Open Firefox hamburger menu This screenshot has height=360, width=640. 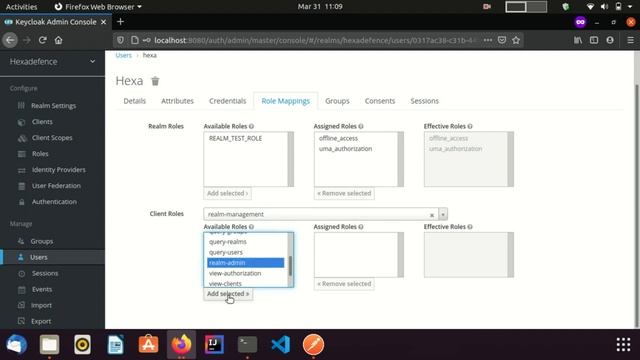630,40
